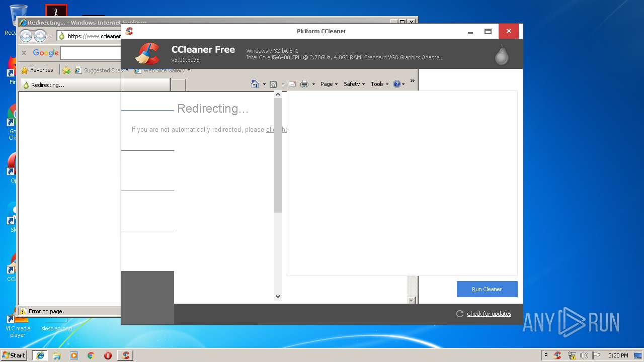Click the IE page scroll down arrow
Image resolution: width=644 pixels, height=362 pixels.
pyautogui.click(x=411, y=300)
